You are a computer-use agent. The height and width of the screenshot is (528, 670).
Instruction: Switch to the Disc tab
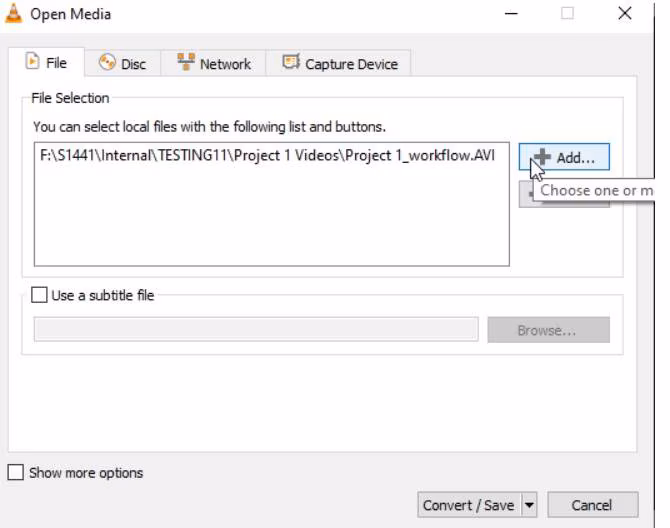pyautogui.click(x=122, y=64)
